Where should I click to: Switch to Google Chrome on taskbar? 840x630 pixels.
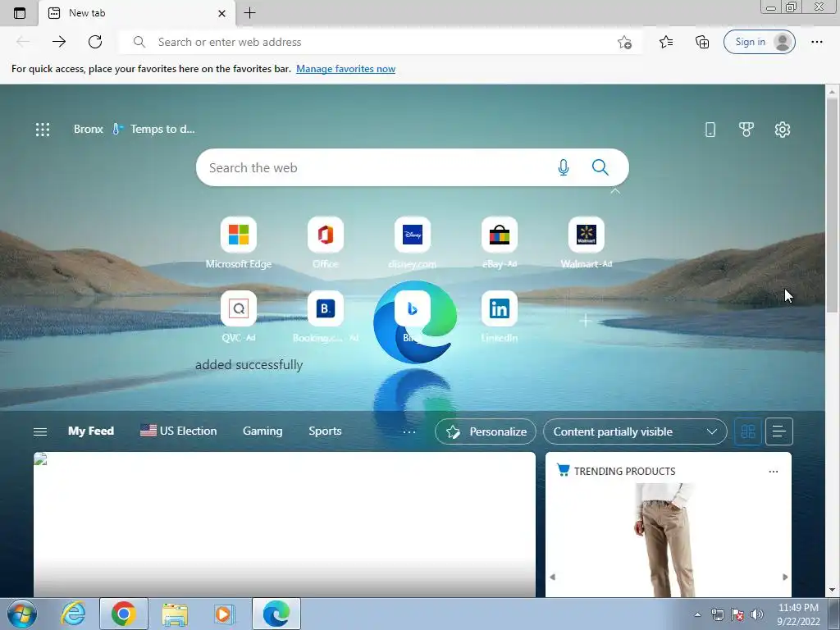124,614
